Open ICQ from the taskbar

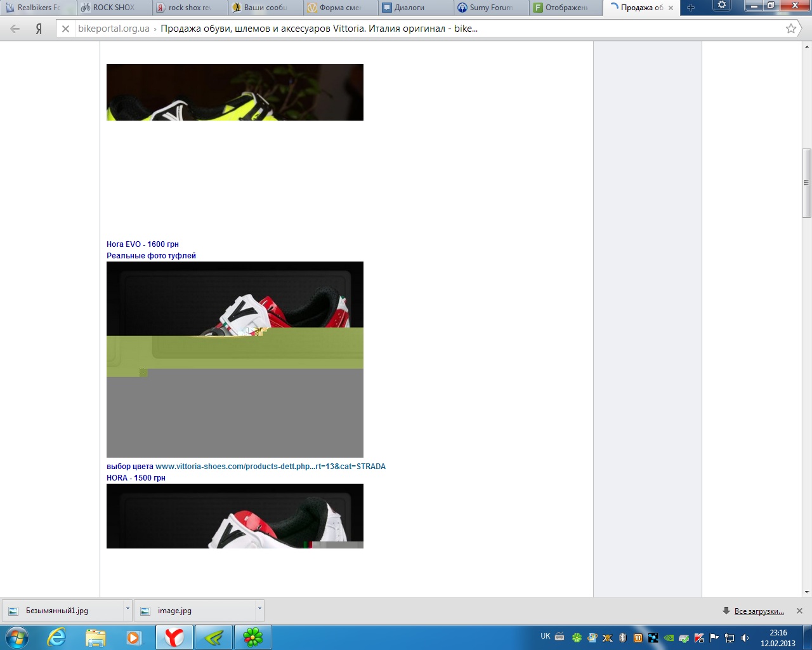click(x=252, y=637)
